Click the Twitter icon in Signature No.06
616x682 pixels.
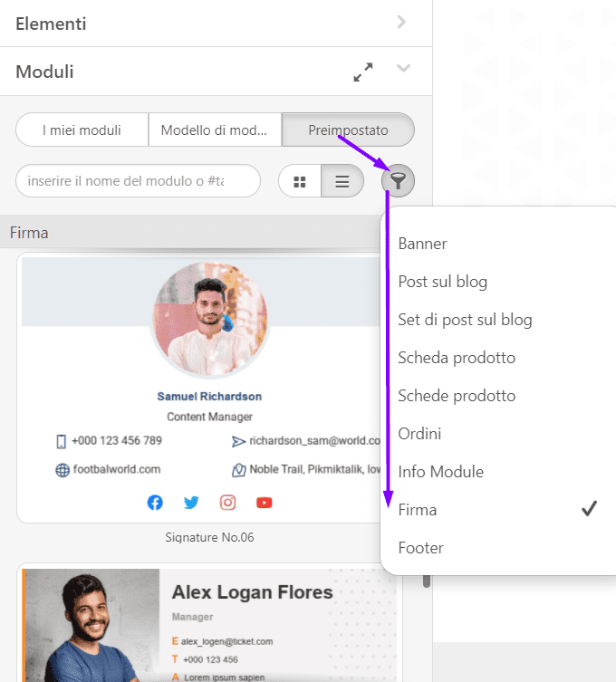click(191, 503)
